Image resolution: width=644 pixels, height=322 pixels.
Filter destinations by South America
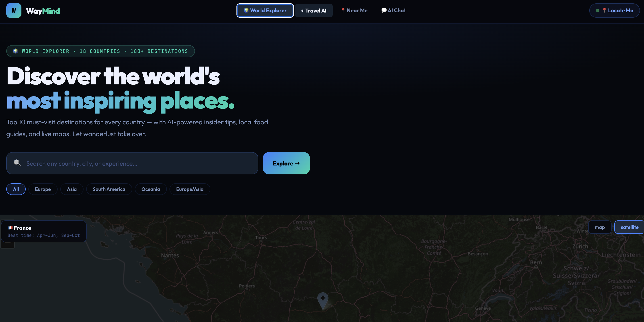[x=109, y=189]
